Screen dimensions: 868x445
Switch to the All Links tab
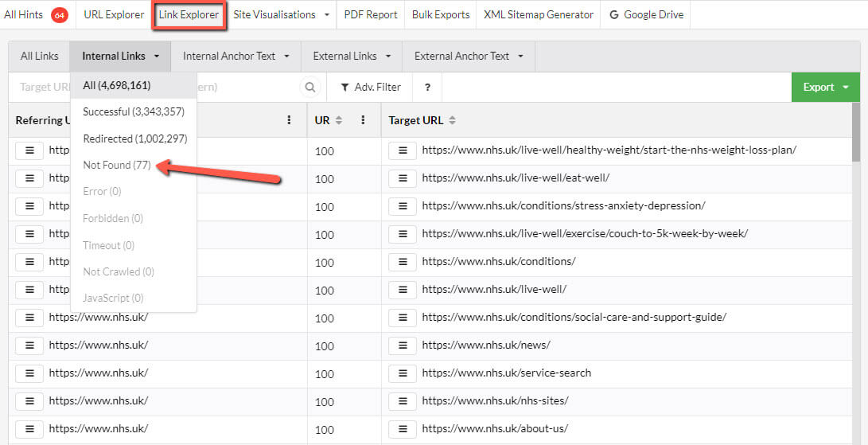[x=39, y=56]
